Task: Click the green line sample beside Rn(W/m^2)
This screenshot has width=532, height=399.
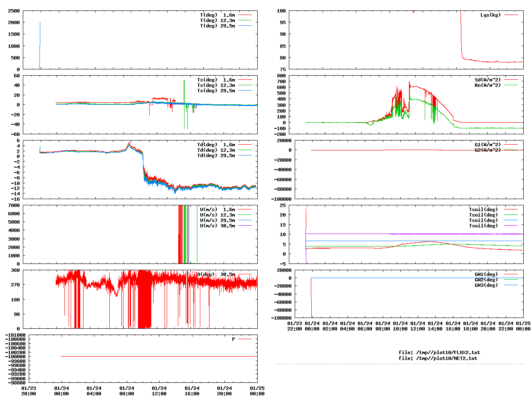Action: pos(511,85)
